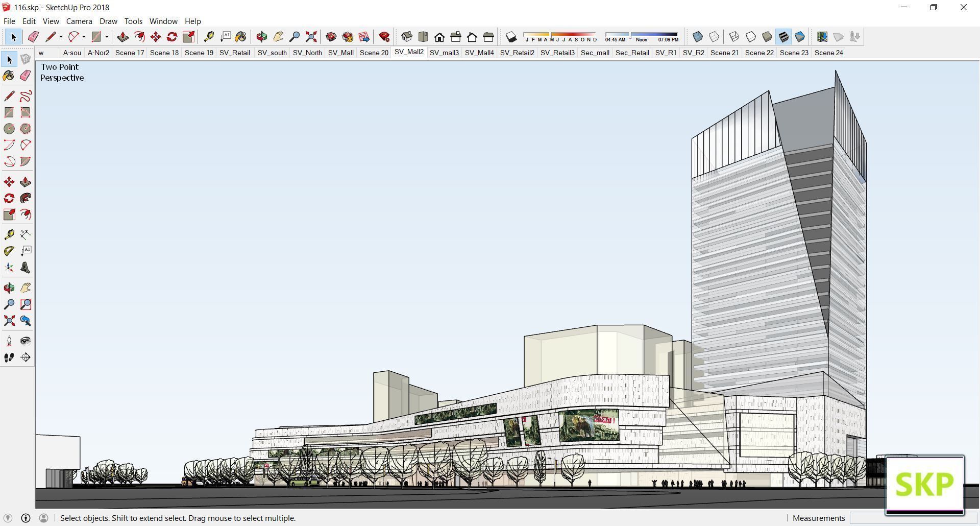Expand the Arc tool dropdown arrow
Screen dimensions: 980x526
pos(84,37)
